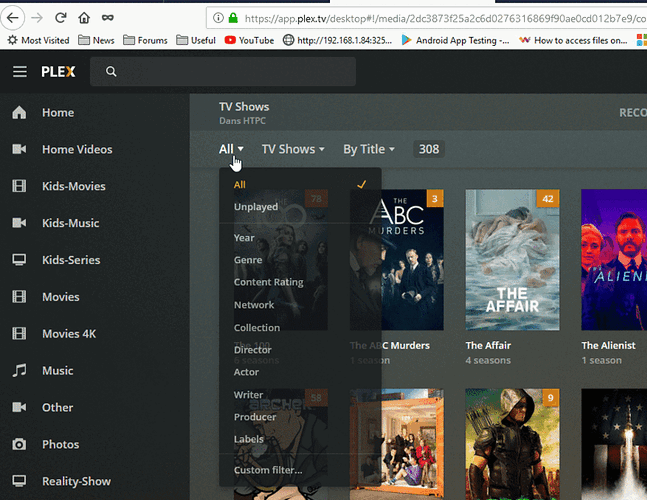Image resolution: width=647 pixels, height=500 pixels.
Task: Click the Music note icon
Action: coord(19,370)
